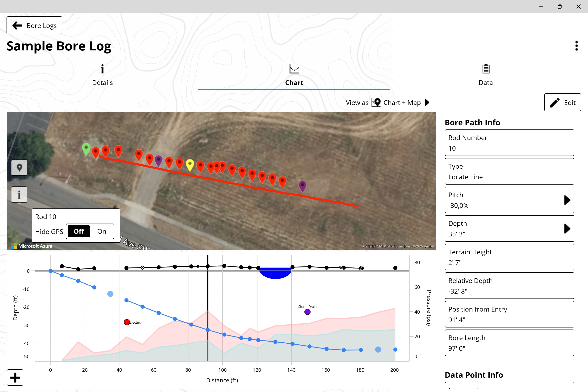The width and height of the screenshot is (588, 392).
Task: Click the plus button below the chart
Action: (x=15, y=378)
